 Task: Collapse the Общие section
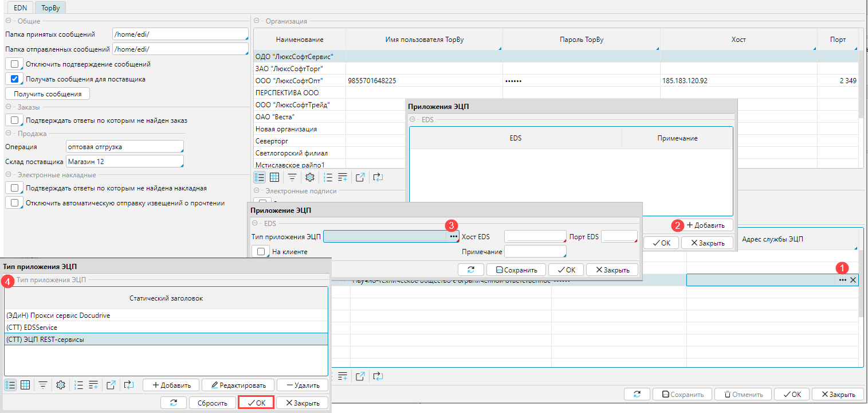(x=9, y=21)
